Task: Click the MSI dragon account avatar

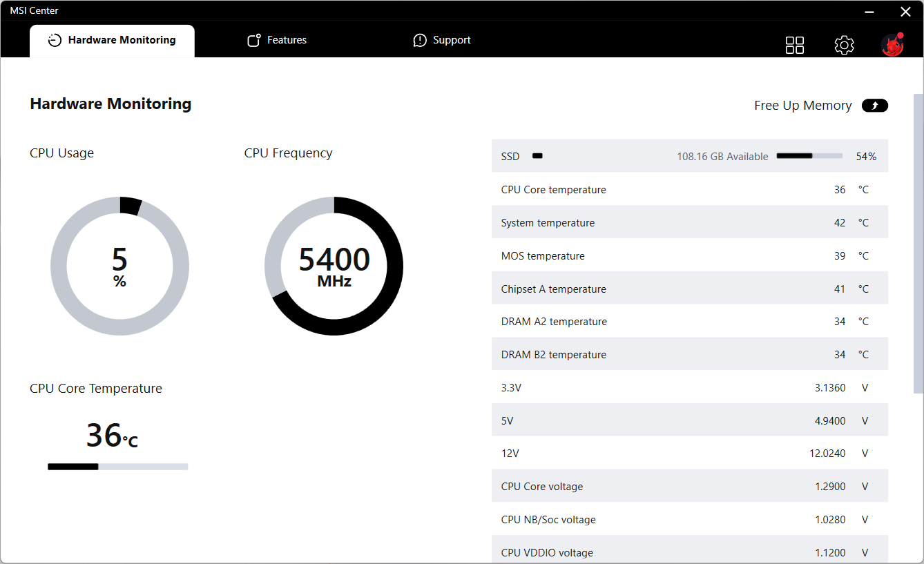Action: pyautogui.click(x=892, y=45)
